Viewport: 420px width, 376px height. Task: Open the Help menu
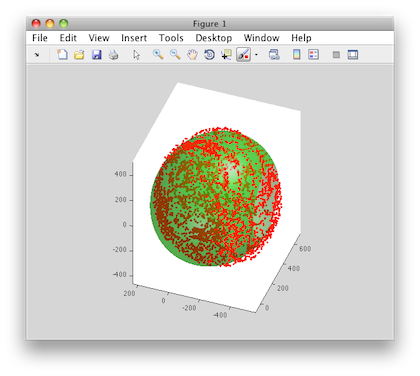[x=301, y=38]
